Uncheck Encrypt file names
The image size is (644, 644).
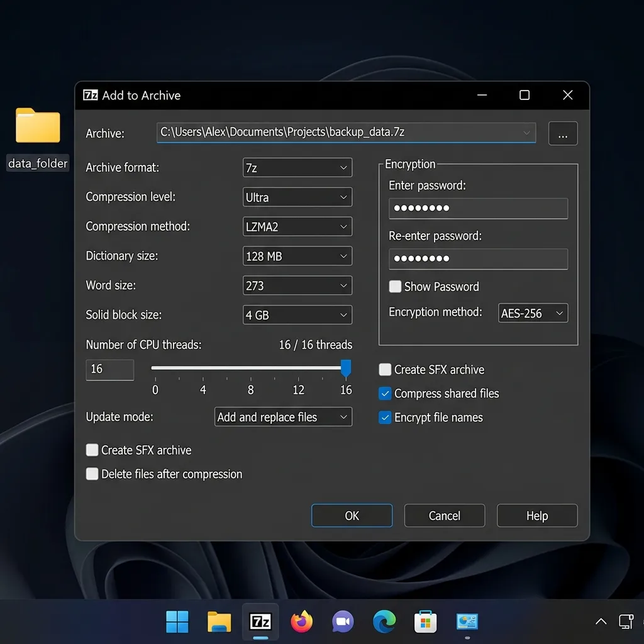(385, 418)
